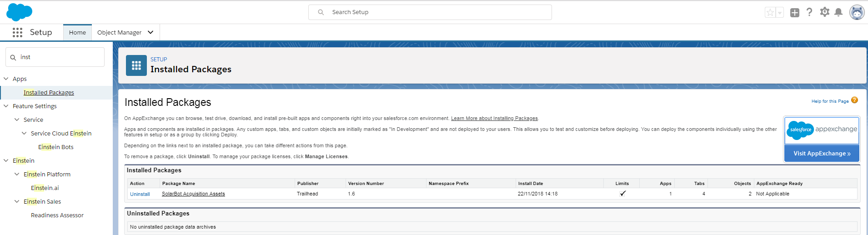Click the orange help icon beside Help for this Page
The height and width of the screenshot is (235, 868).
[855, 100]
